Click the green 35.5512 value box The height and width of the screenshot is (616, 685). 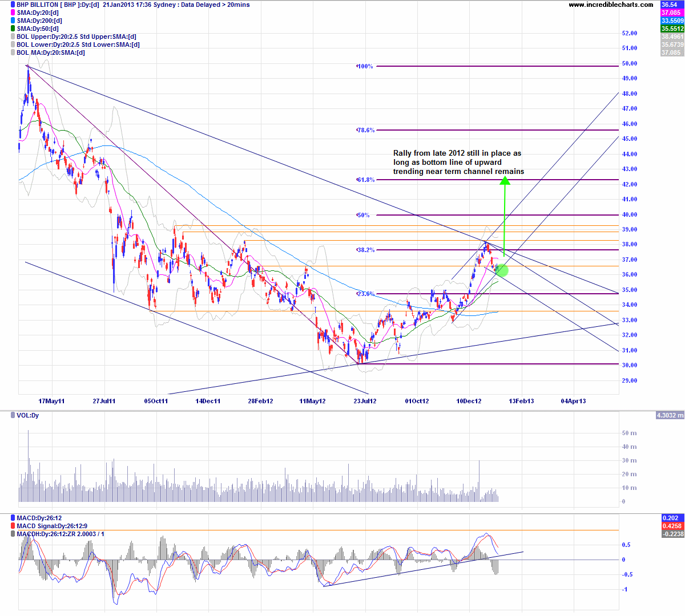tap(672, 29)
